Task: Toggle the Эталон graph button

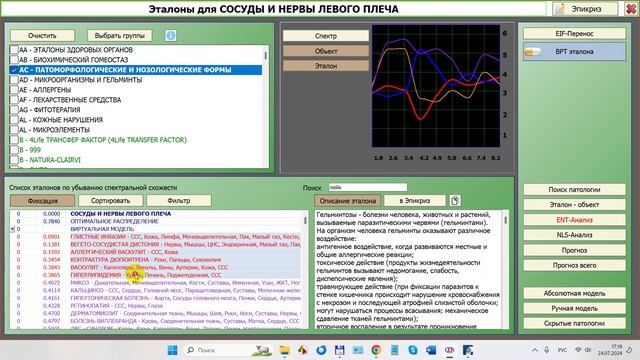Action: [326, 66]
